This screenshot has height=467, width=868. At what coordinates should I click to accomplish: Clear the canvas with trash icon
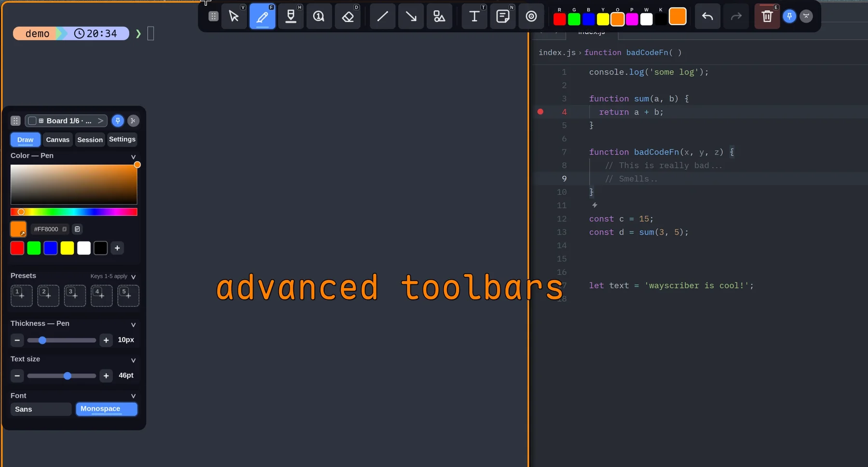[x=767, y=16]
